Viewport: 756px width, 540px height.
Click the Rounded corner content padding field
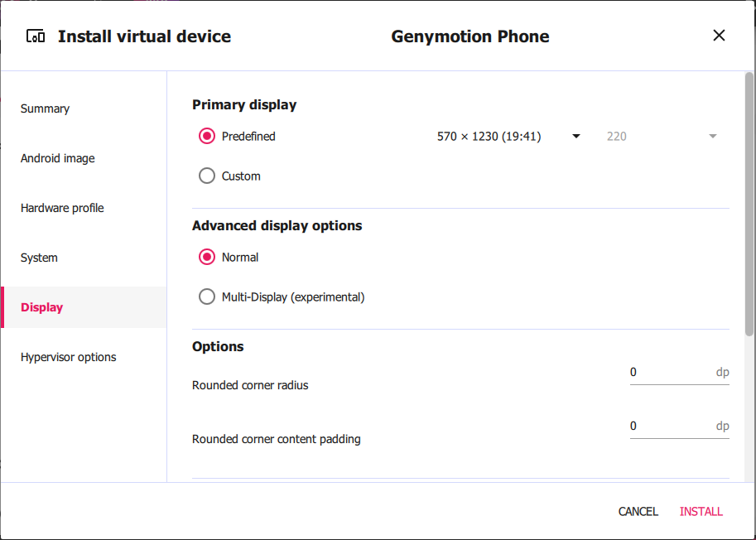click(679, 427)
